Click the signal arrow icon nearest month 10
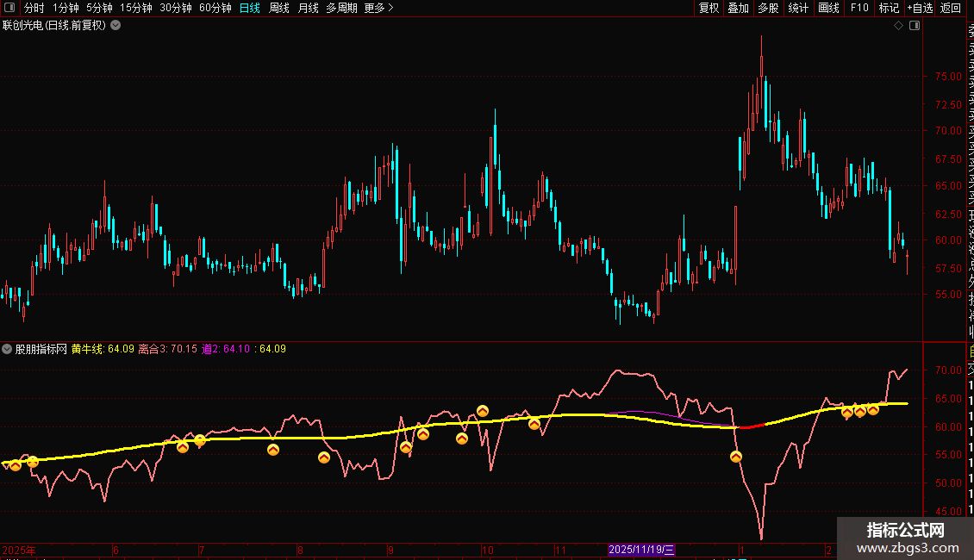Image resolution: width=974 pixels, height=560 pixels. click(483, 411)
